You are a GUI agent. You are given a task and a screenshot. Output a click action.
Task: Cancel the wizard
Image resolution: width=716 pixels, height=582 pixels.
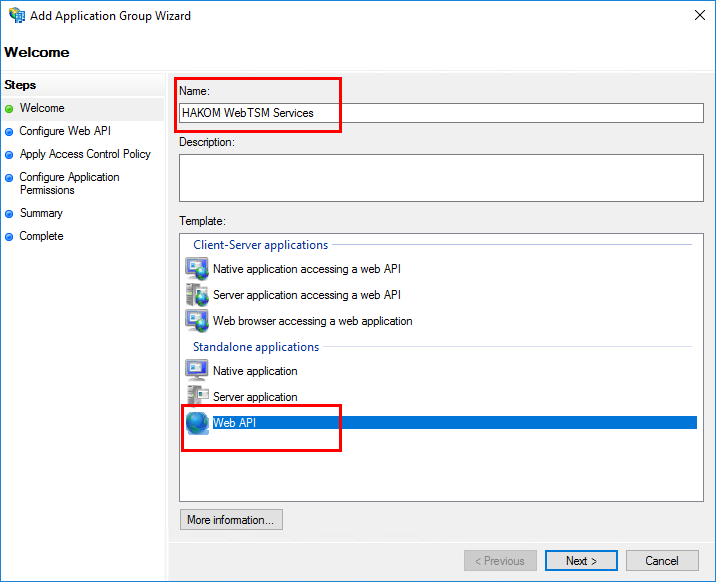click(662, 561)
